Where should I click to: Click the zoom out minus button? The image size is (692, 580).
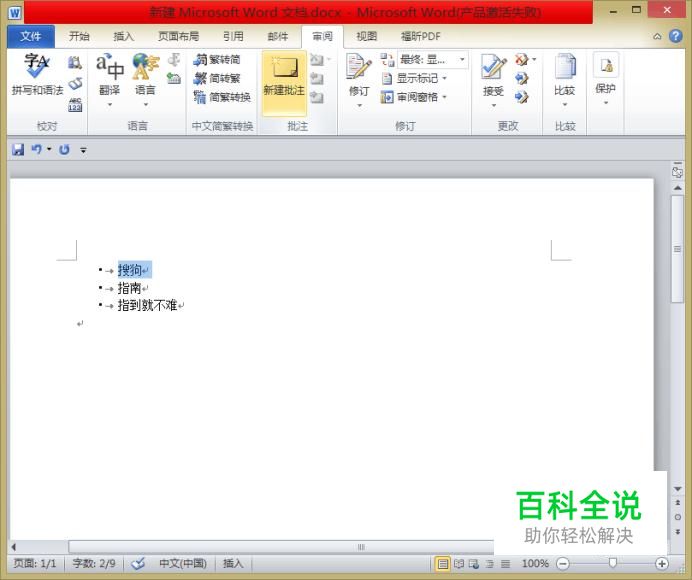coord(563,564)
